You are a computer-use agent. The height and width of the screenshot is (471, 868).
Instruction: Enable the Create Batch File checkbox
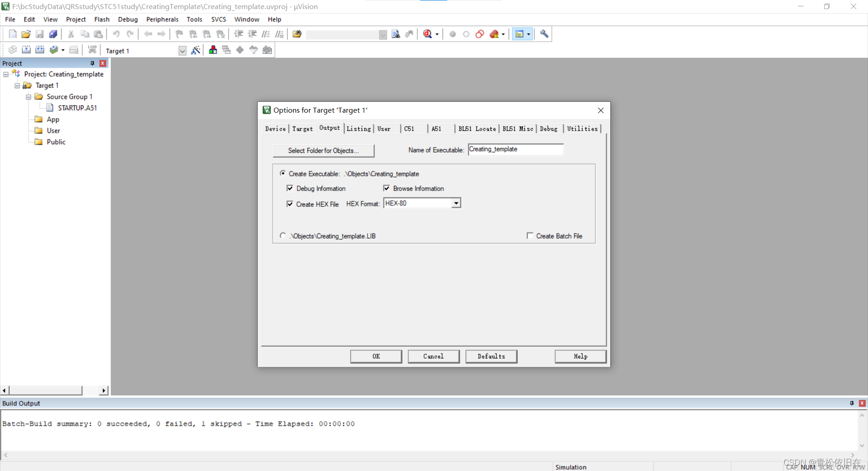pyautogui.click(x=530, y=236)
